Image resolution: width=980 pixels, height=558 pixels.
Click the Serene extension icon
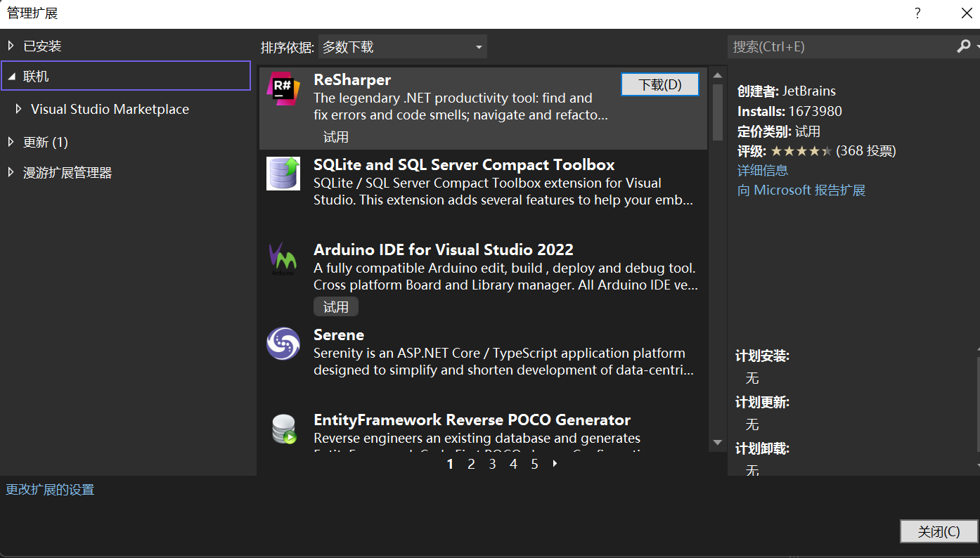tap(283, 344)
